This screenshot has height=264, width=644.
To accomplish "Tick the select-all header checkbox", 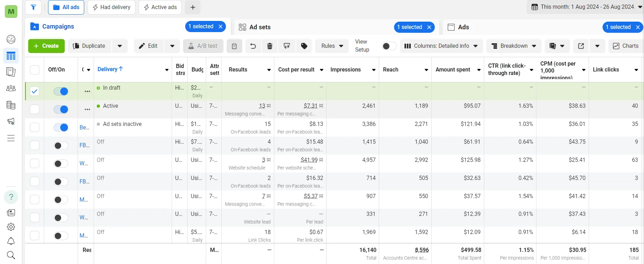I will tap(34, 70).
